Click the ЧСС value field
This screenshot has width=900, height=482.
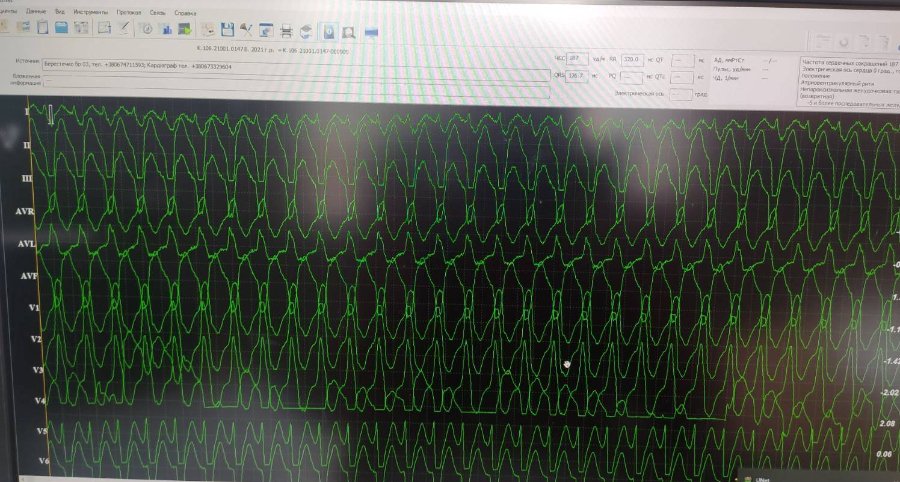click(576, 60)
